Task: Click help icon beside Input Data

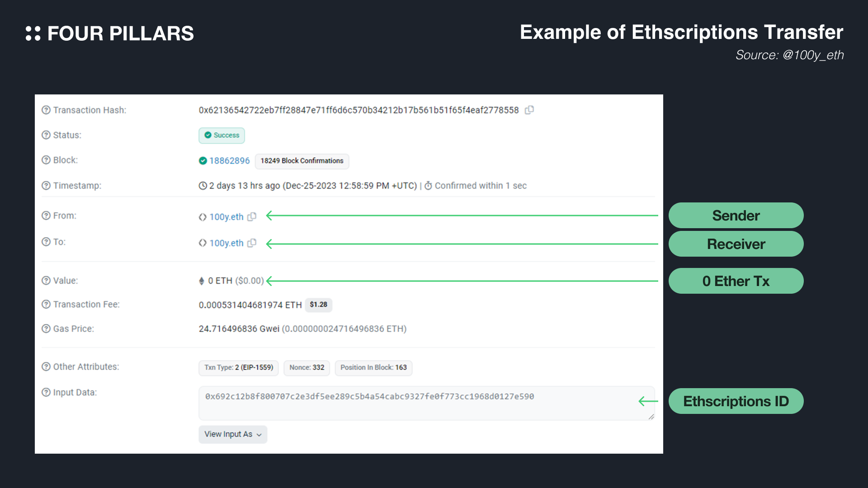Action: coord(46,392)
